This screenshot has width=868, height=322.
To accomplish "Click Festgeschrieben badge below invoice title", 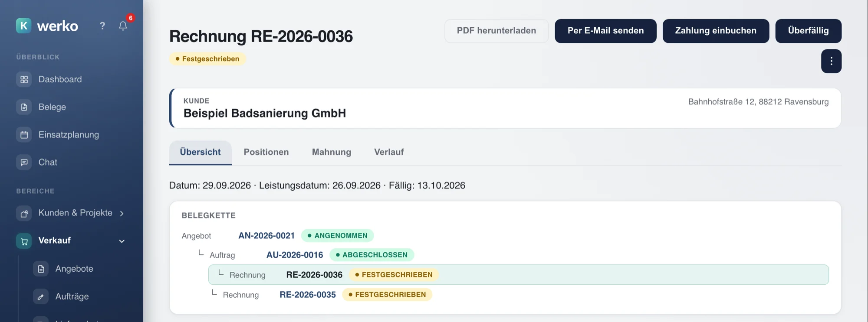I will pos(207,59).
